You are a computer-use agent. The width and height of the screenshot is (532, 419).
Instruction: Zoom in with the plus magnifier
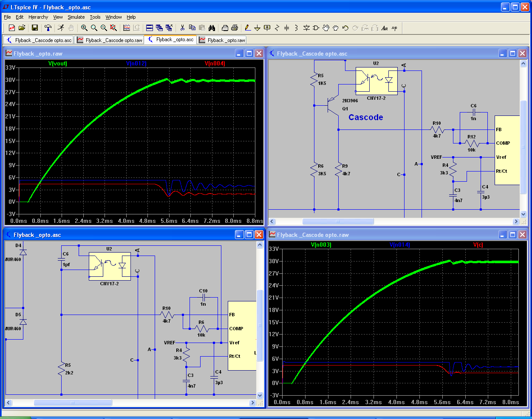[x=84, y=28]
